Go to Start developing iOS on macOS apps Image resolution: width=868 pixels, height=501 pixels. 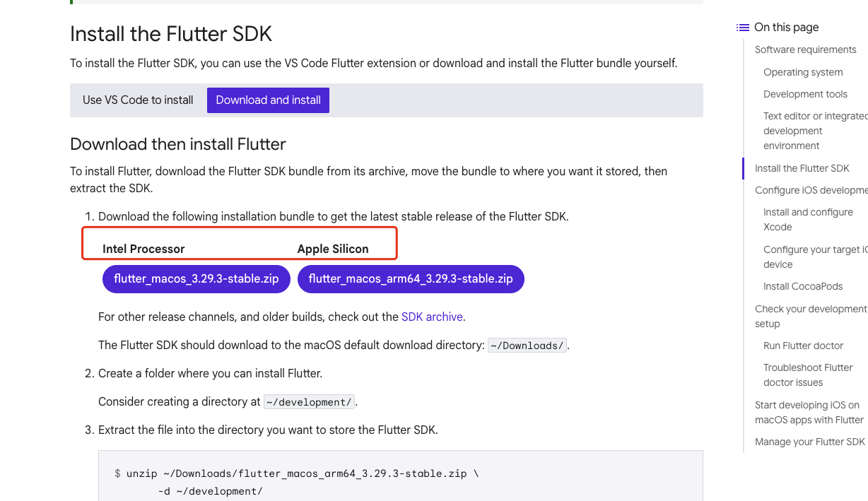point(809,412)
